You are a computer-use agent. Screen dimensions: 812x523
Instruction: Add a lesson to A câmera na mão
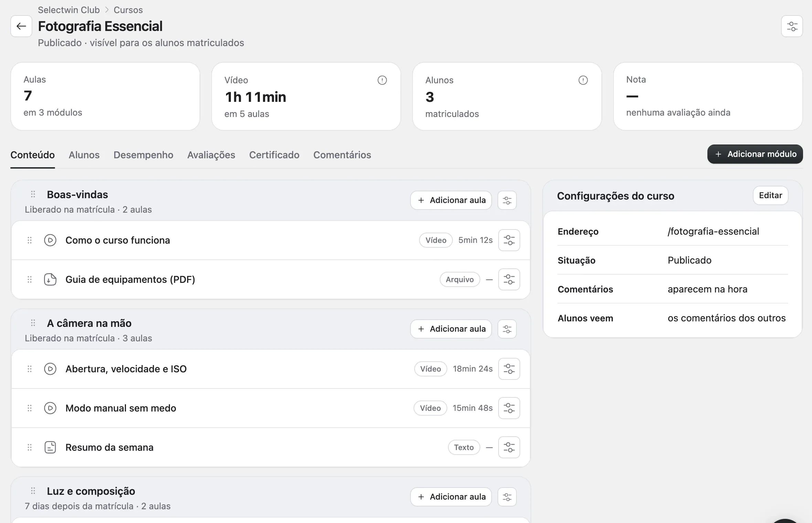click(451, 329)
